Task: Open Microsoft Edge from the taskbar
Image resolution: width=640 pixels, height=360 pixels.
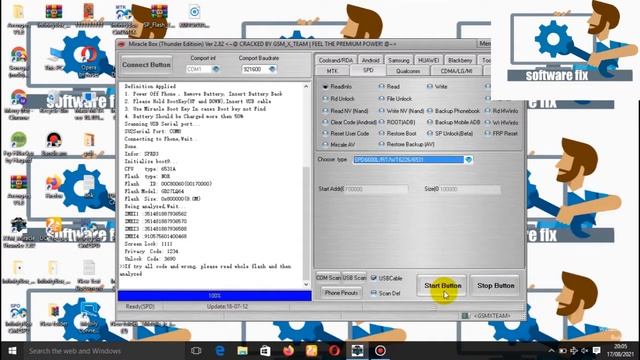Action: pyautogui.click(x=220, y=351)
